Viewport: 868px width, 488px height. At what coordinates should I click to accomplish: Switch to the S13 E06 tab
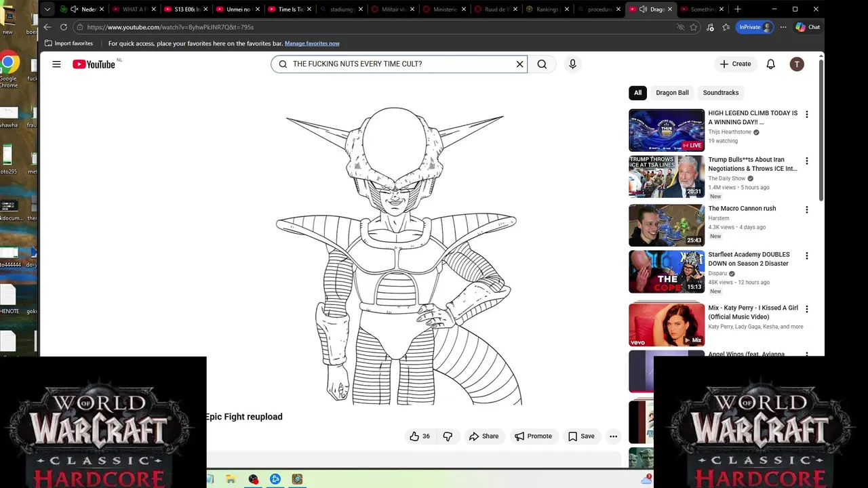point(186,9)
